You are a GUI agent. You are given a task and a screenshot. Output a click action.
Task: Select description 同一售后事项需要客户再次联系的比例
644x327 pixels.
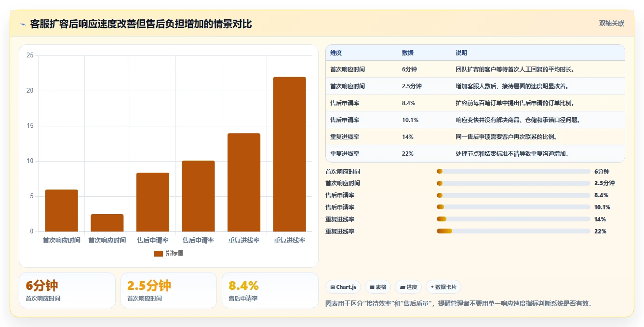506,137
